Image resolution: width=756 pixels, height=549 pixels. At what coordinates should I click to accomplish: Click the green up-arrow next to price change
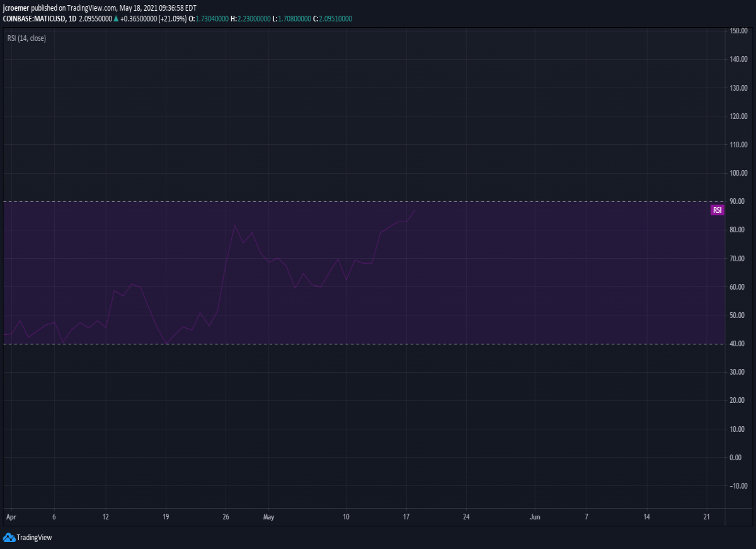(116, 19)
